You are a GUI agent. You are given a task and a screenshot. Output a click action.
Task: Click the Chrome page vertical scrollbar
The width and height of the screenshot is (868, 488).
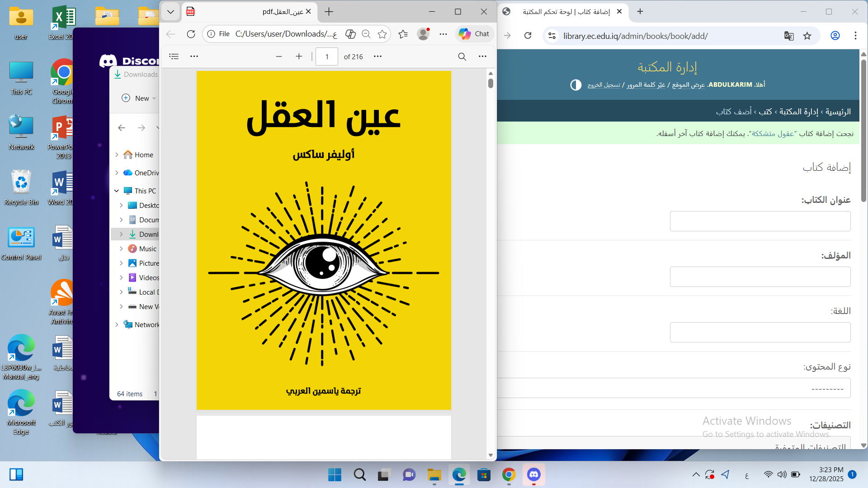click(863, 131)
